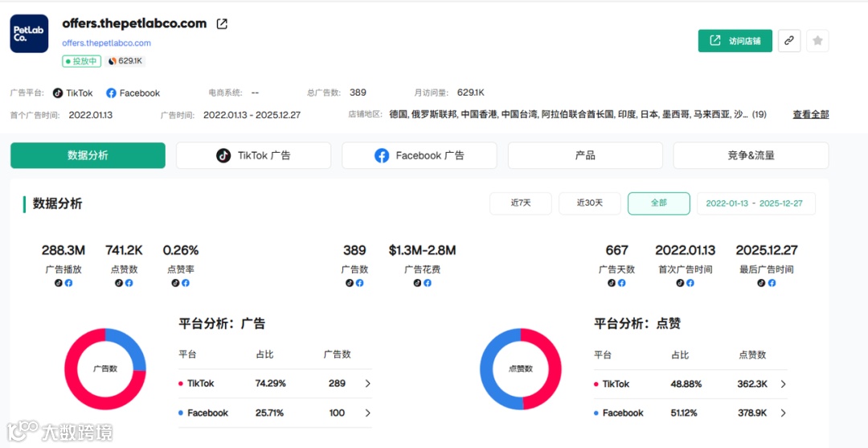Click Facebook icon under 广告数 stat
Screen dimensions: 868x448
pyautogui.click(x=359, y=283)
